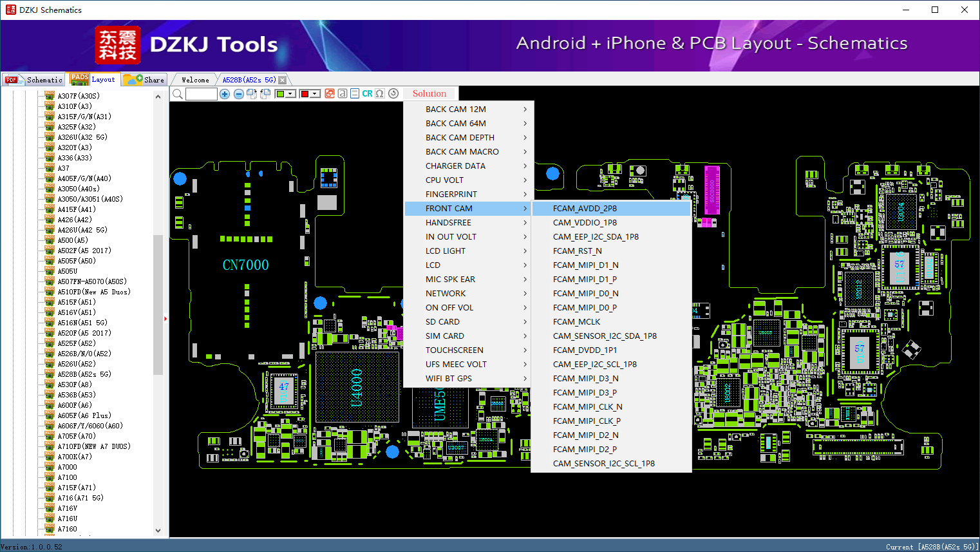Image resolution: width=980 pixels, height=552 pixels.
Task: Open the A528B(A52s 5G) model in the list
Action: coord(84,374)
